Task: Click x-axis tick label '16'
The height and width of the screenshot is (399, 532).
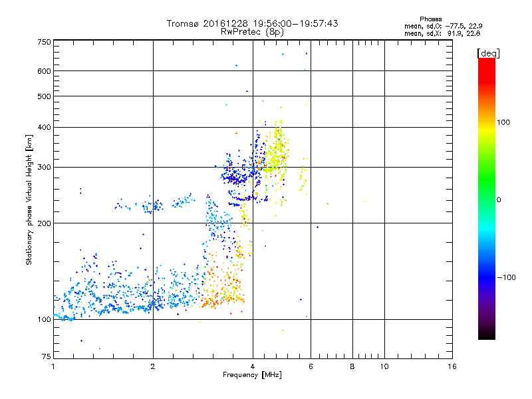Action: (x=452, y=366)
